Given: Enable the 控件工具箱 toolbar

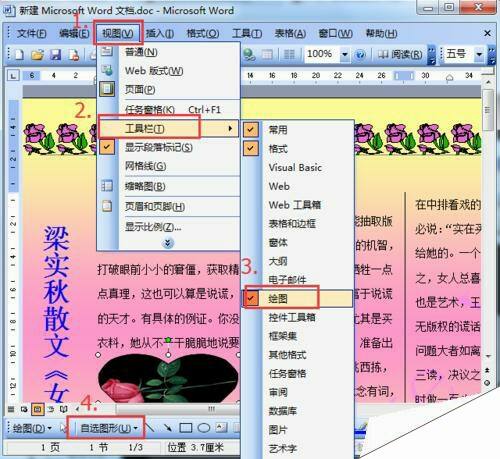Looking at the screenshot, I should click(292, 317).
